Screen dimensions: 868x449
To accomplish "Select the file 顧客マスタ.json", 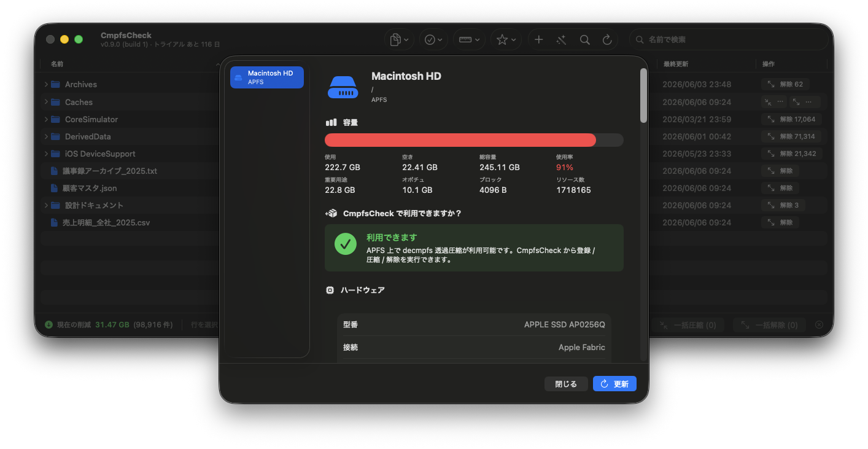I will [x=90, y=188].
